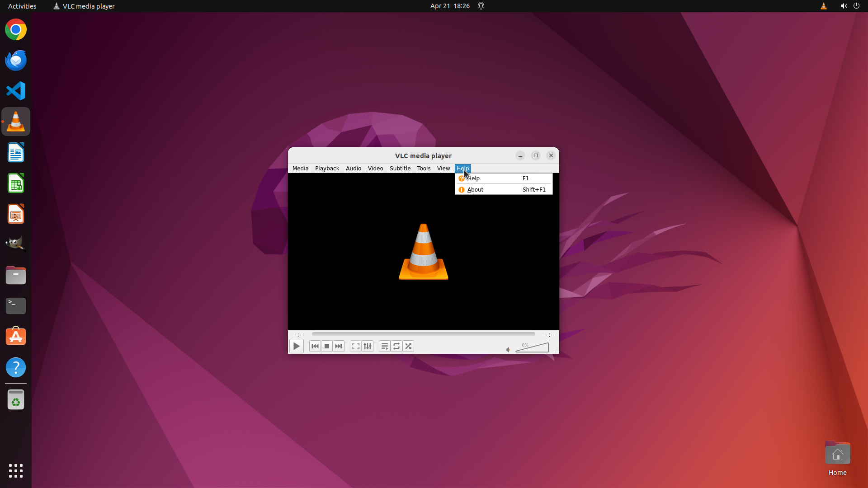Open Terminal from the dock
This screenshot has width=868, height=488.
tap(16, 306)
